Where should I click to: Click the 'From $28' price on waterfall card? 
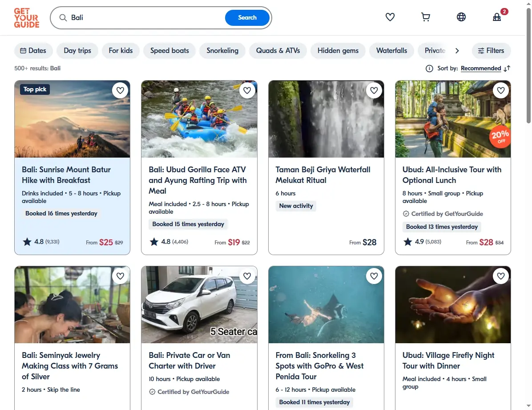click(363, 242)
